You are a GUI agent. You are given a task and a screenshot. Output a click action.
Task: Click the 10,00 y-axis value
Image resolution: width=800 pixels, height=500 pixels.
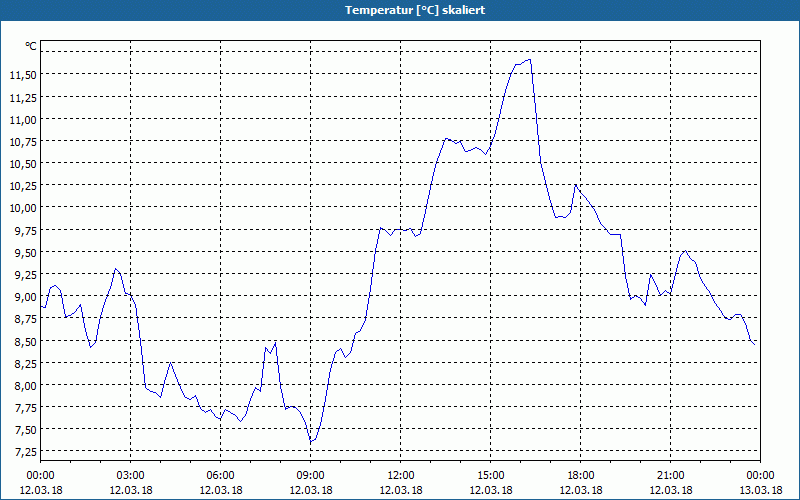point(23,208)
